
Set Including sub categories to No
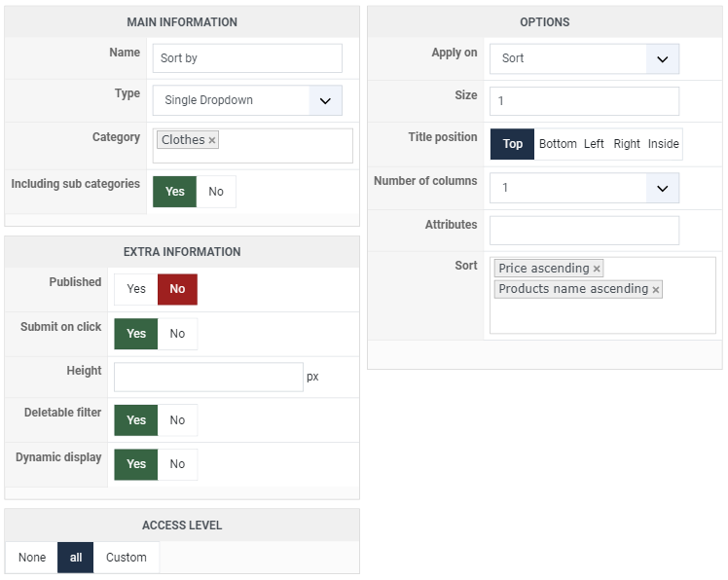(216, 192)
